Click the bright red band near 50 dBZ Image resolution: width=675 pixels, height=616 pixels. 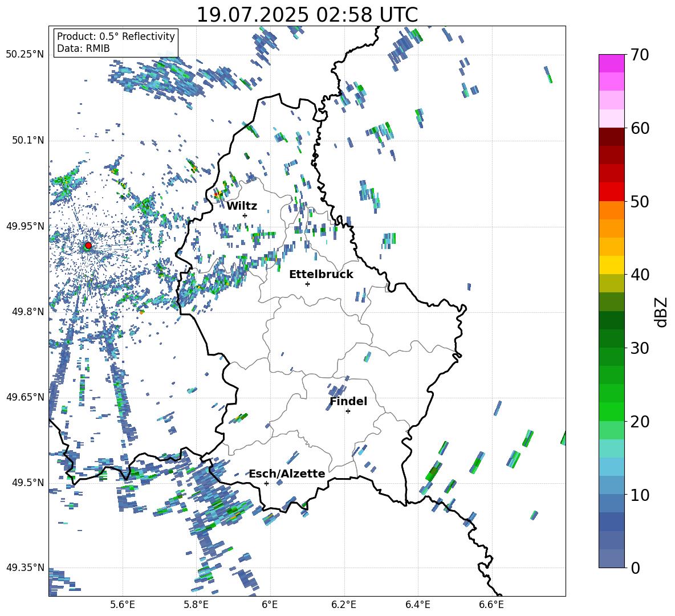[611, 192]
